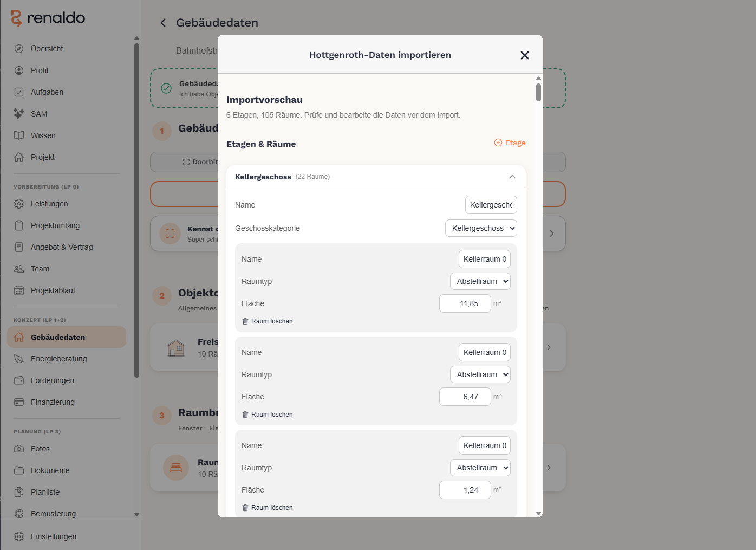This screenshot has height=550, width=756.
Task: Delete the room with area 6,47
Action: click(x=268, y=415)
